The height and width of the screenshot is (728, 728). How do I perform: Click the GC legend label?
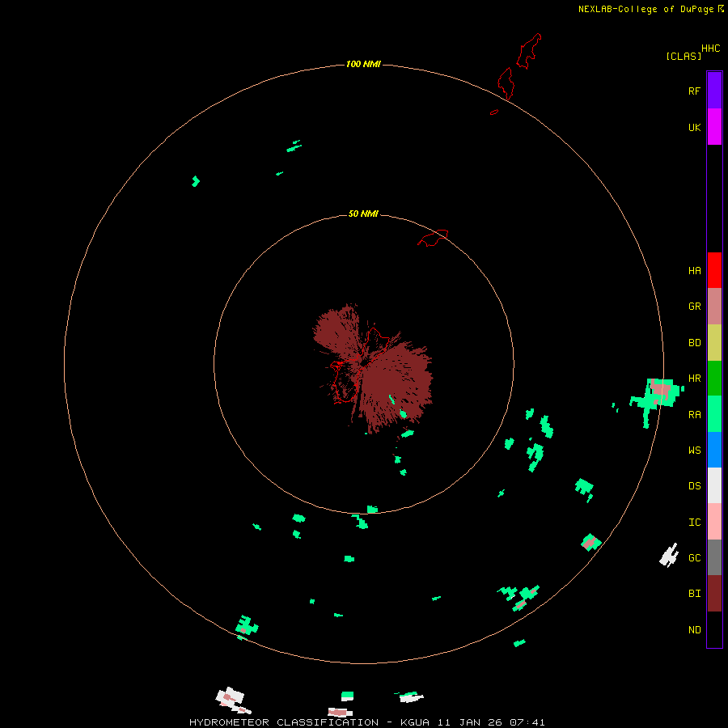(x=695, y=557)
